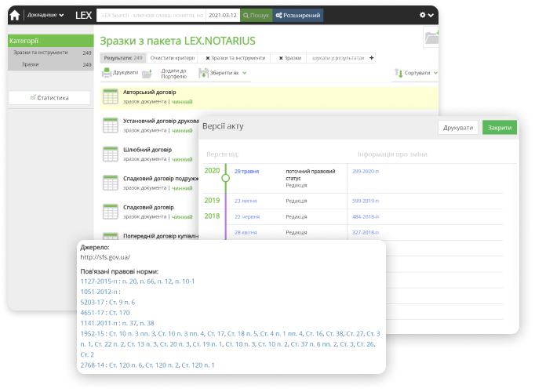Viewport: 535px width, 392px height.
Task: Select the 28 квітня version
Action: point(246,232)
